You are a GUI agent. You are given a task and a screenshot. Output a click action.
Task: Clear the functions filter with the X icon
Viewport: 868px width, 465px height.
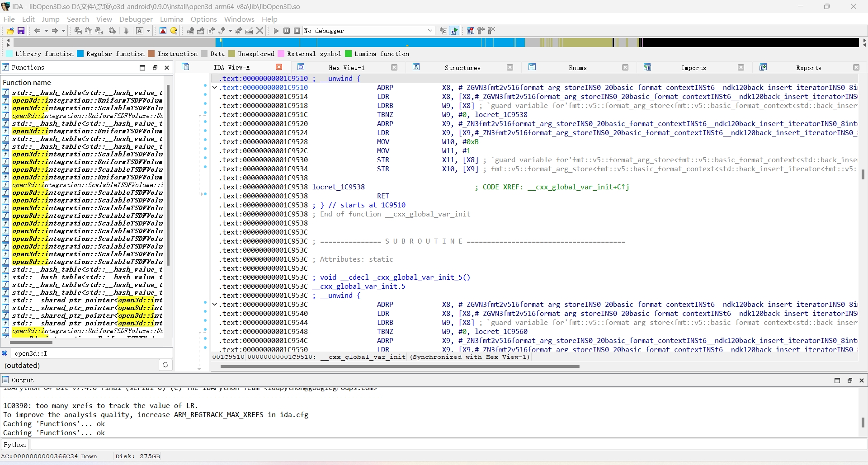(5, 353)
